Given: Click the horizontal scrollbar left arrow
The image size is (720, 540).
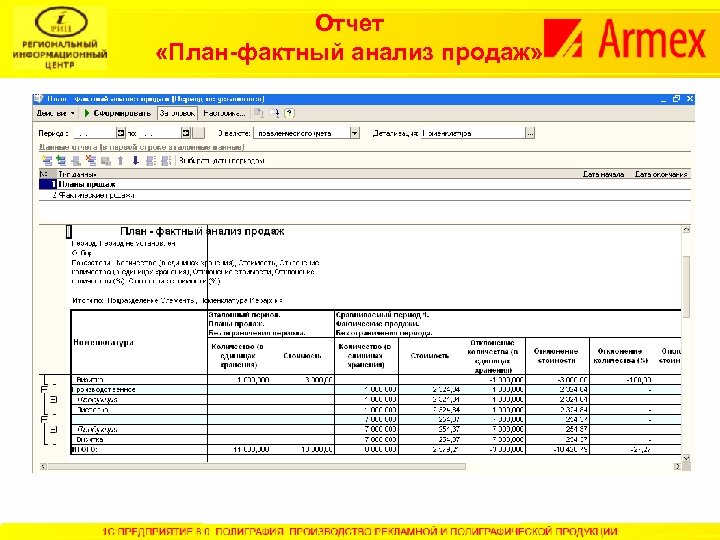Looking at the screenshot, I should coord(43,467).
